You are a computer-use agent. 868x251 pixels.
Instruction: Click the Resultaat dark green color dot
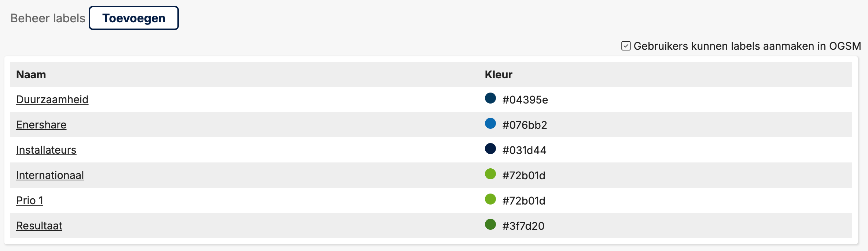tap(490, 224)
